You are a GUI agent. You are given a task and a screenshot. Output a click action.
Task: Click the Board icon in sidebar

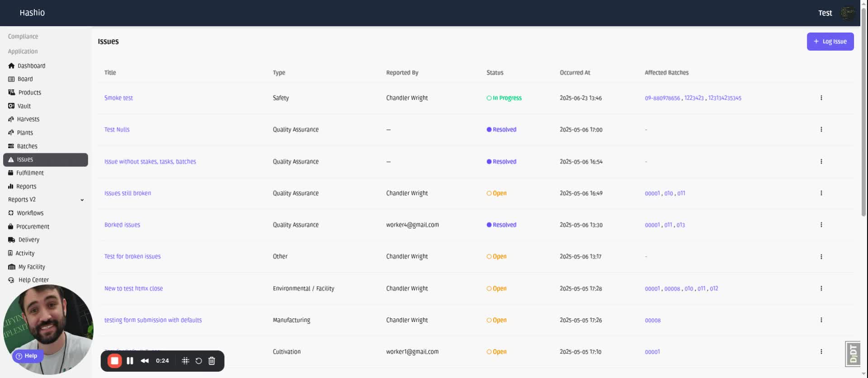click(11, 79)
